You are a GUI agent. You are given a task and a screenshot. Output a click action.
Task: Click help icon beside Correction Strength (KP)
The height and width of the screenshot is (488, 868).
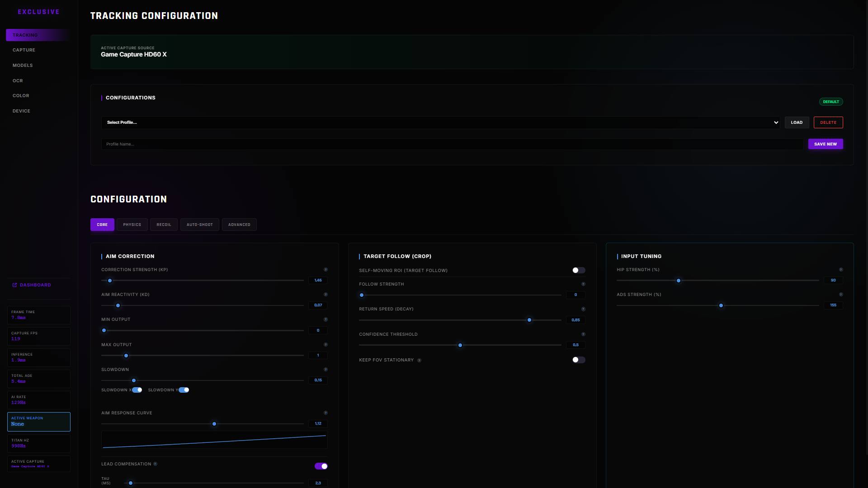(x=325, y=270)
